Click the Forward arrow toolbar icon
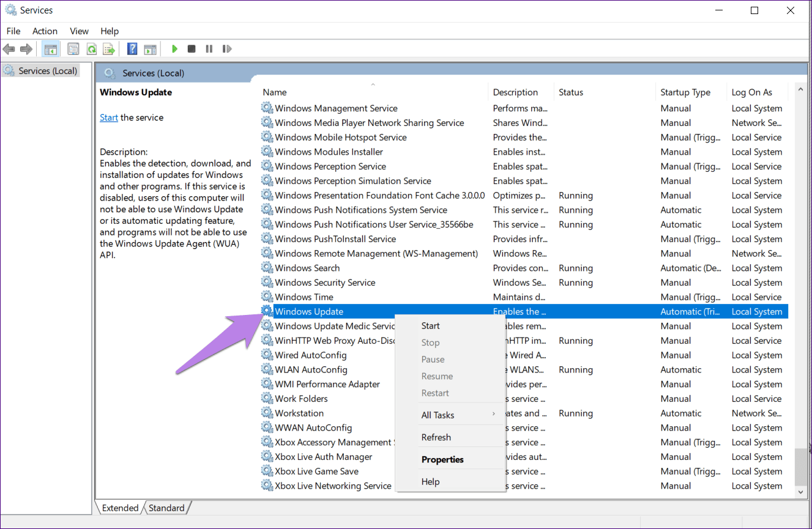Image resolution: width=812 pixels, height=529 pixels. [x=26, y=49]
